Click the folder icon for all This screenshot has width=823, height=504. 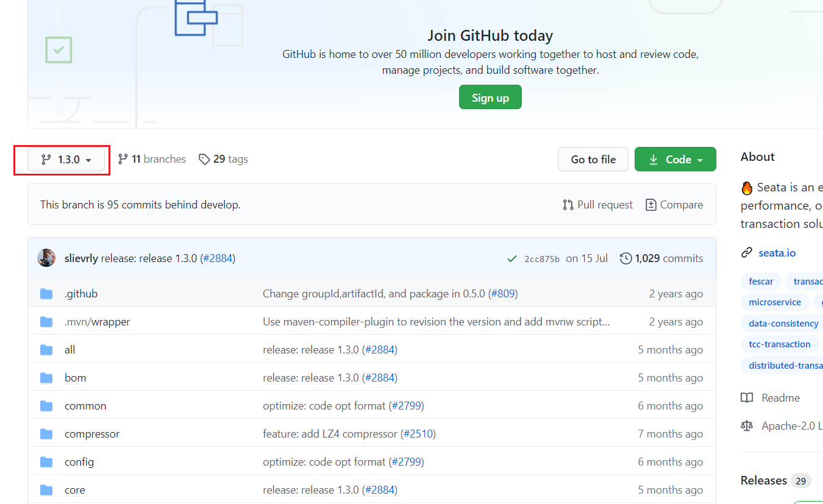[x=46, y=350]
